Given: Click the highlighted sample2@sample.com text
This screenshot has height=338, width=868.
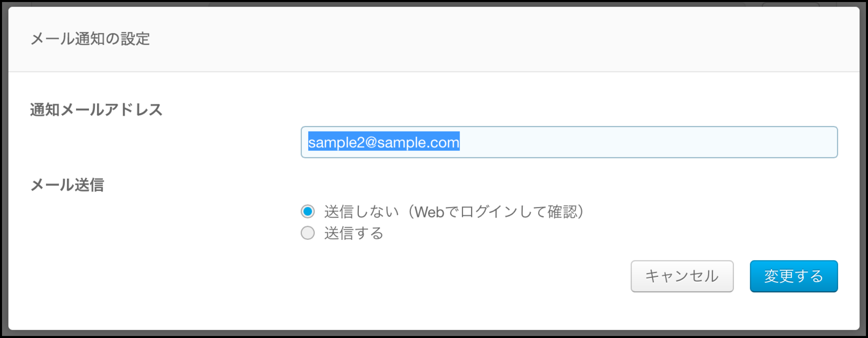Looking at the screenshot, I should [384, 142].
